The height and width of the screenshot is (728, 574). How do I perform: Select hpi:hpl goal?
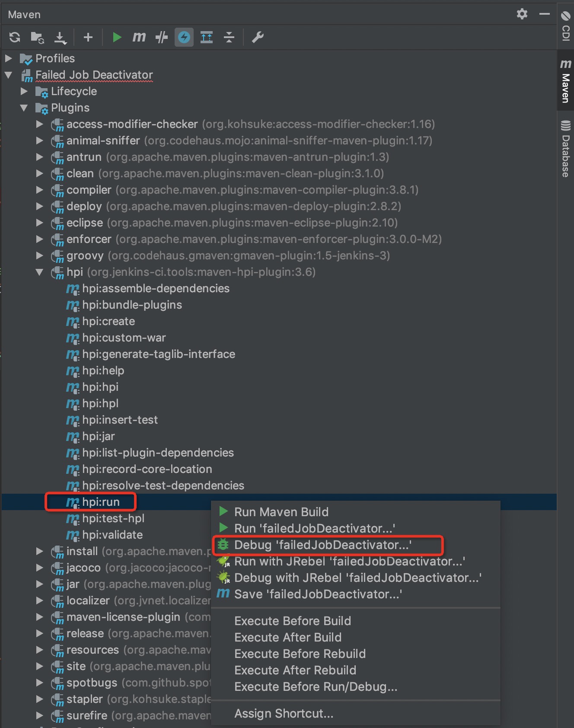click(92, 403)
